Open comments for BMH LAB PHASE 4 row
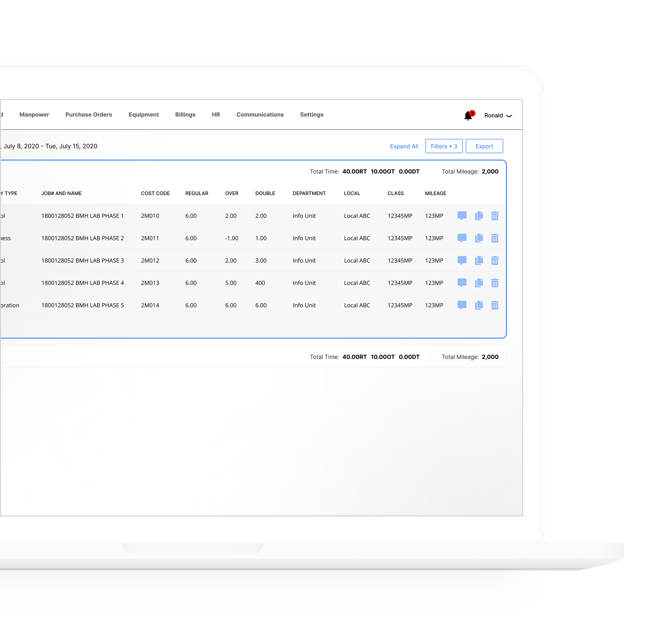645x644 pixels. (462, 283)
